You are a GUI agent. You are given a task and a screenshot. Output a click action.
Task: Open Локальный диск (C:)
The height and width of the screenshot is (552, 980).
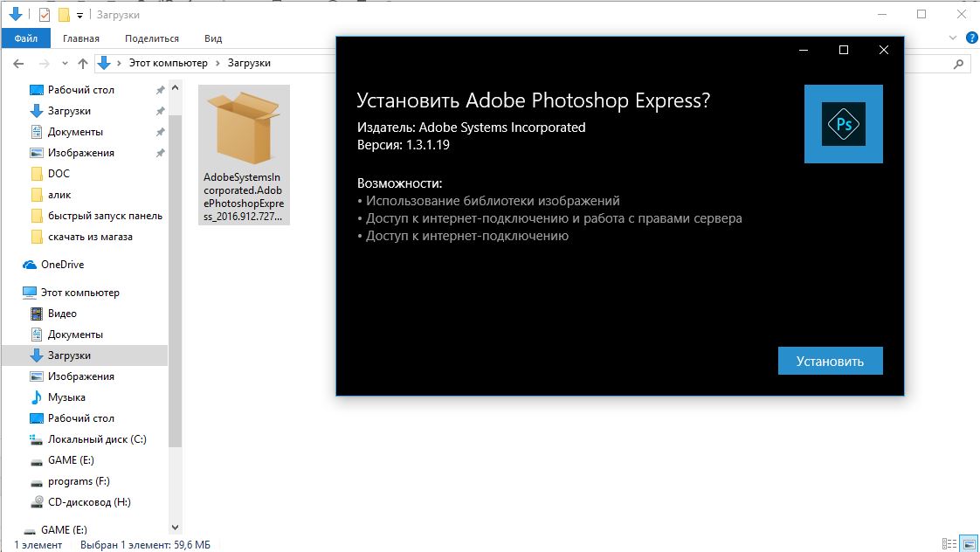[97, 438]
